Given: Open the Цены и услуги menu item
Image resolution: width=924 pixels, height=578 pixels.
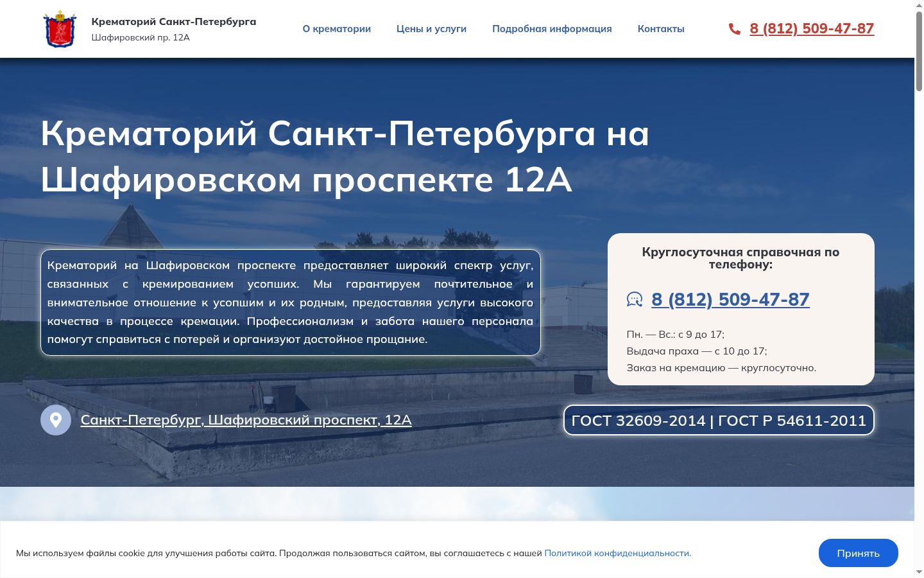Looking at the screenshot, I should (x=431, y=29).
